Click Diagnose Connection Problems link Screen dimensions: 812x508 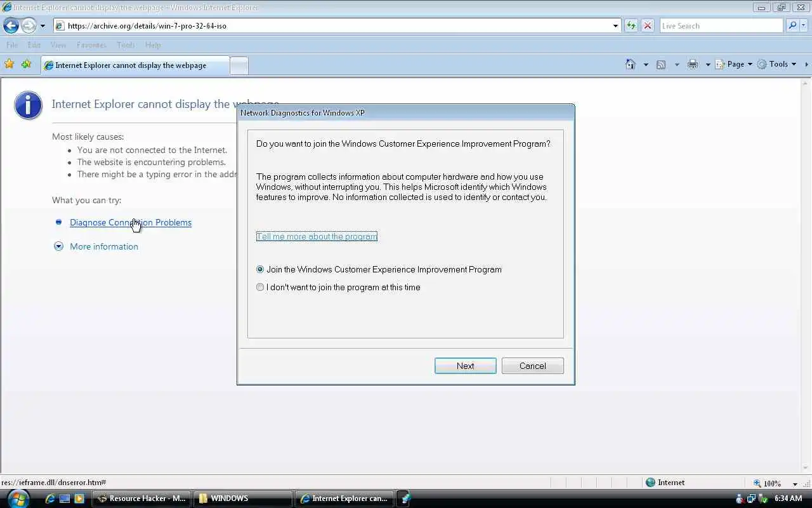pyautogui.click(x=131, y=222)
